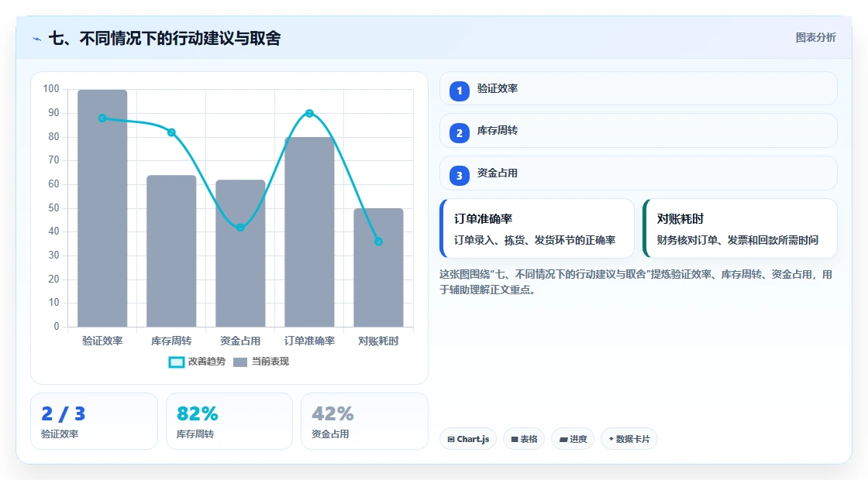Click the x-axis label 对账耗时
Screen dimensions: 868x480
tap(379, 341)
